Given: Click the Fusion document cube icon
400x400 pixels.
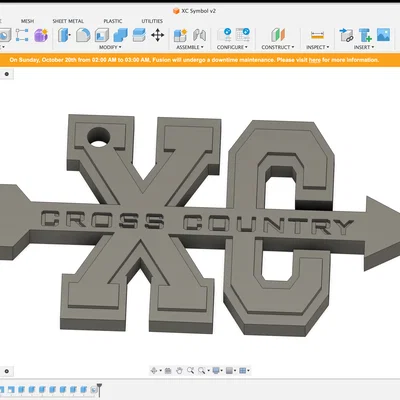Looking at the screenshot, I should coord(176,11).
